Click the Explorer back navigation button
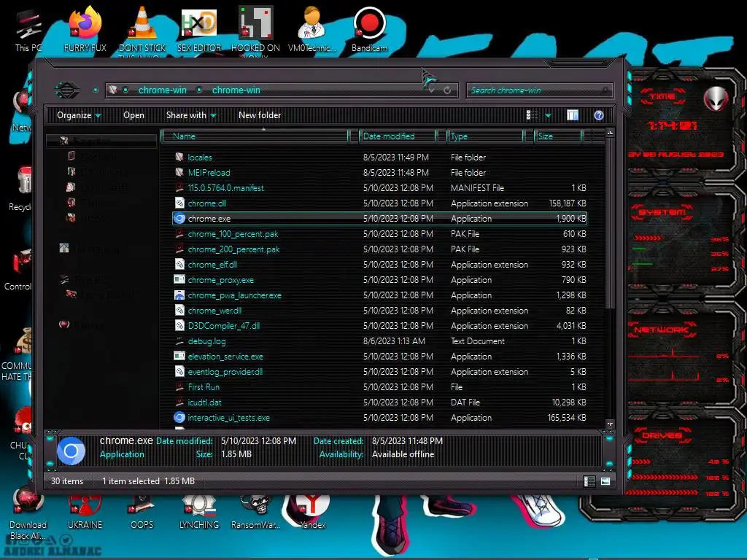747x560 pixels. pos(66,90)
